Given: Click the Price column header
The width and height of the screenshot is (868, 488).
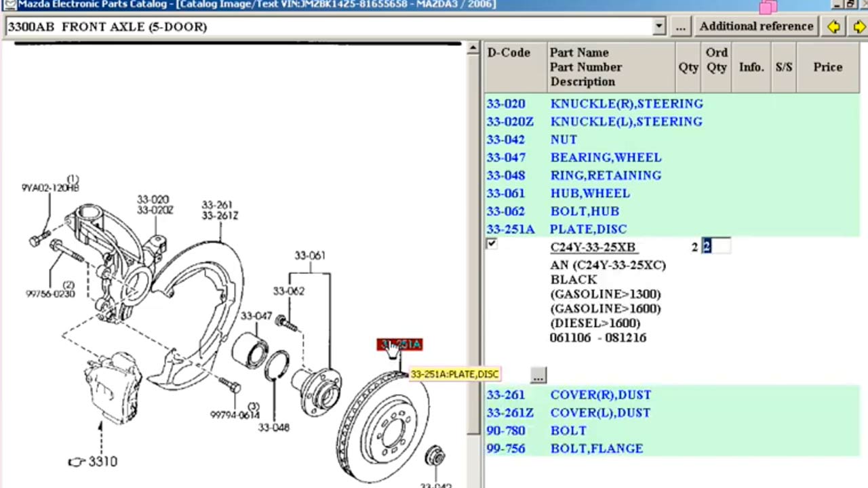Looking at the screenshot, I should (827, 67).
